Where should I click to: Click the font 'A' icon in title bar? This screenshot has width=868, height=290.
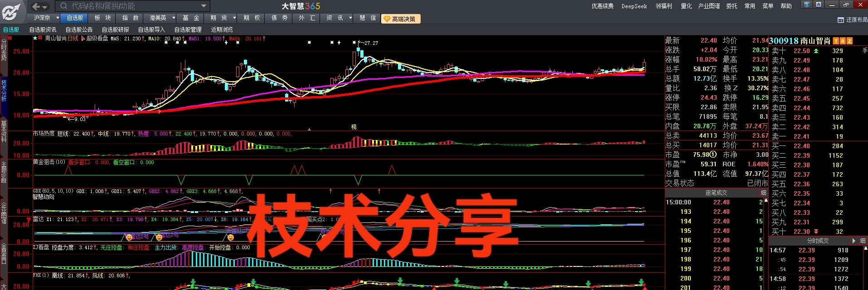pos(819,5)
